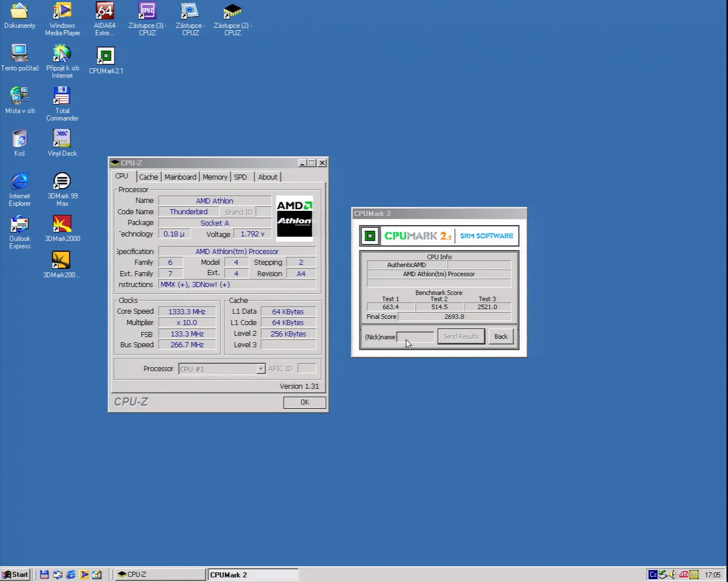Launch Total Commander from quick launch floppy icon
The width and height of the screenshot is (728, 582).
(x=44, y=575)
